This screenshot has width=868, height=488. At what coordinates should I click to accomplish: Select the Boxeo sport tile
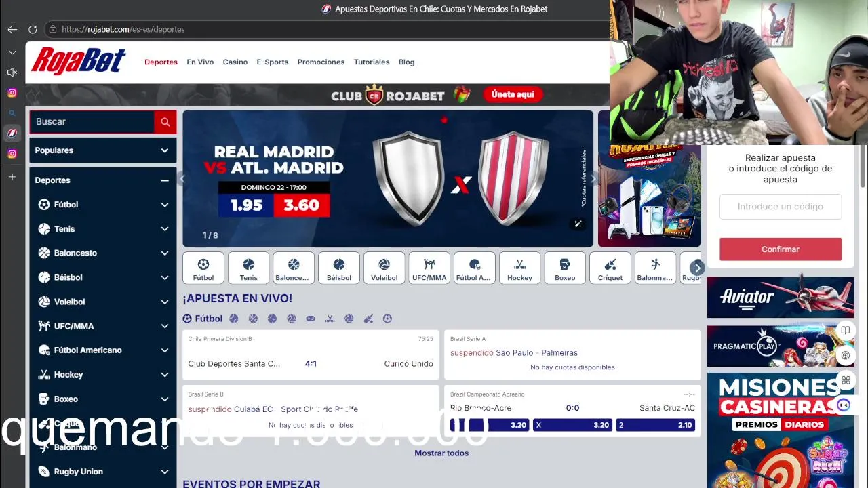565,268
